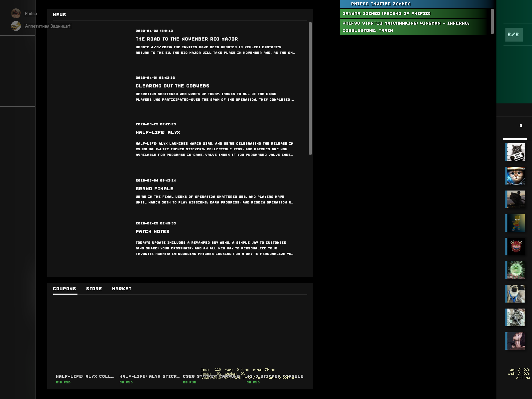The width and height of the screenshot is (532, 399).
Task: Select the camouflage soldier friend avatar
Action: click(x=516, y=317)
